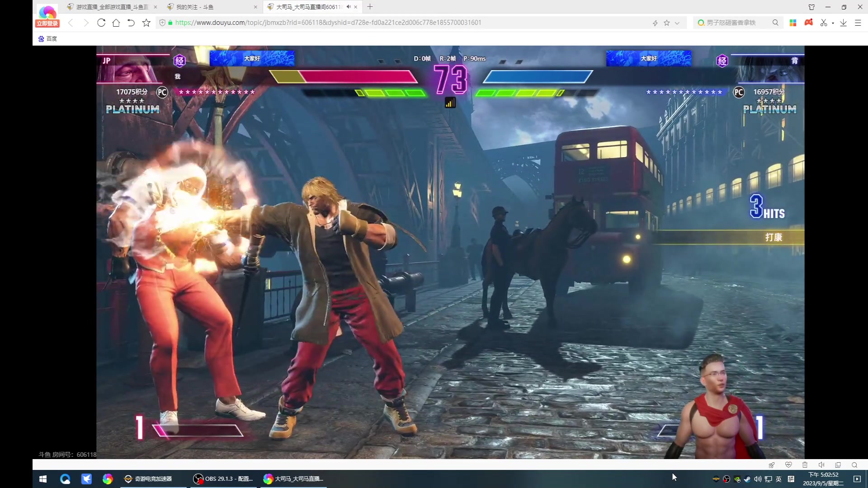Viewport: 868px width, 488px height.
Task: Go forward to the next page
Action: click(86, 23)
